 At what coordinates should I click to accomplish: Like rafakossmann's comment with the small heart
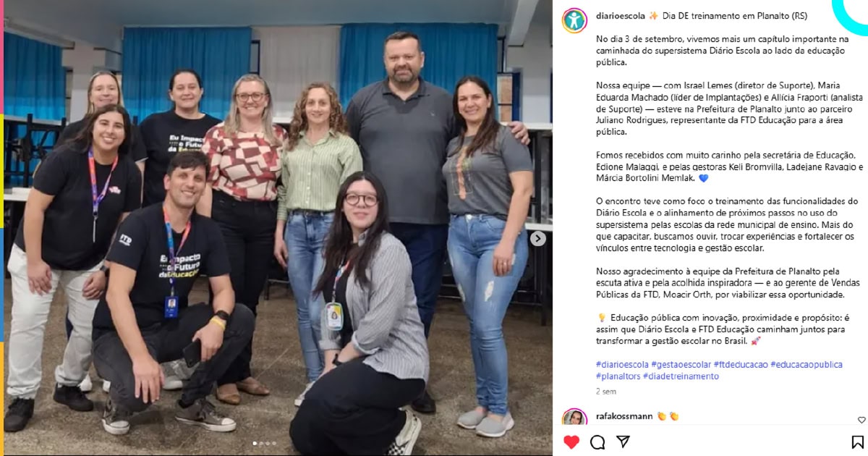point(861,420)
